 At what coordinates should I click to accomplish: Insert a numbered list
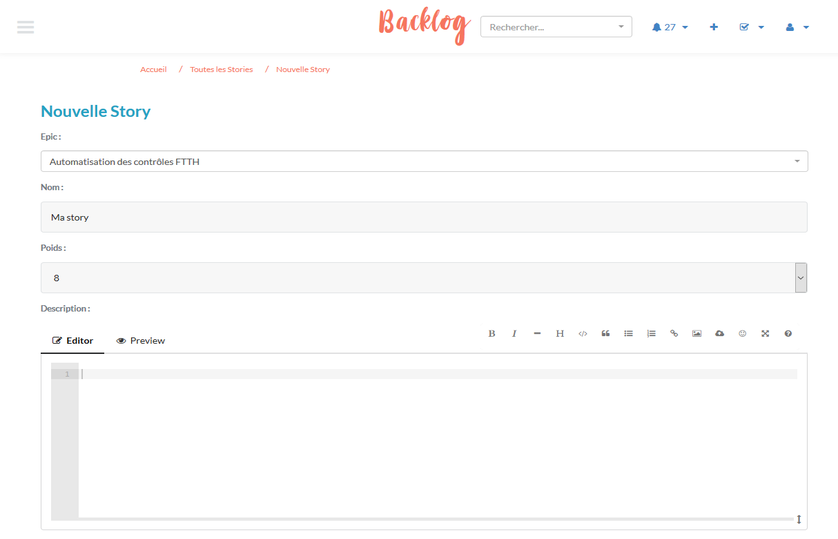(651, 334)
